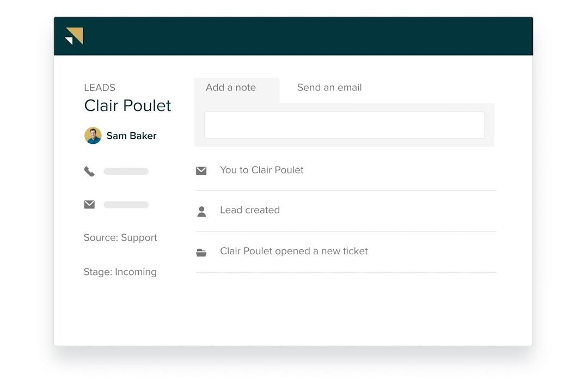Click inside the note text box

click(x=345, y=125)
